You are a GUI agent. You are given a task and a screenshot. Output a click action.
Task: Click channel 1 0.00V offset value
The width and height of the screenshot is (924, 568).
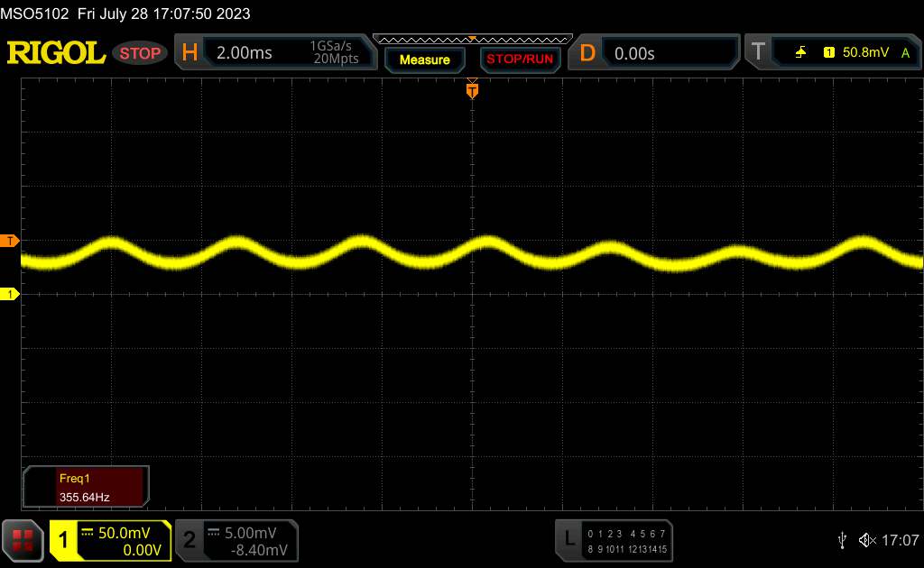point(142,550)
